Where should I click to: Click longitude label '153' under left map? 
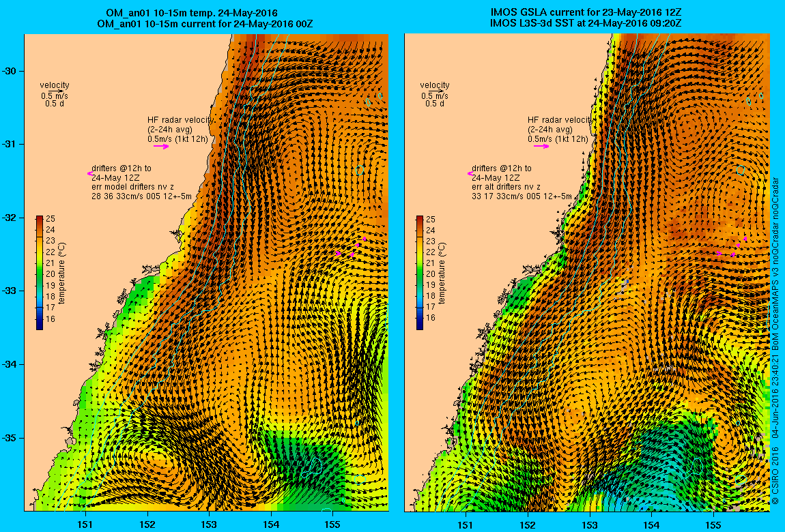[x=210, y=524]
